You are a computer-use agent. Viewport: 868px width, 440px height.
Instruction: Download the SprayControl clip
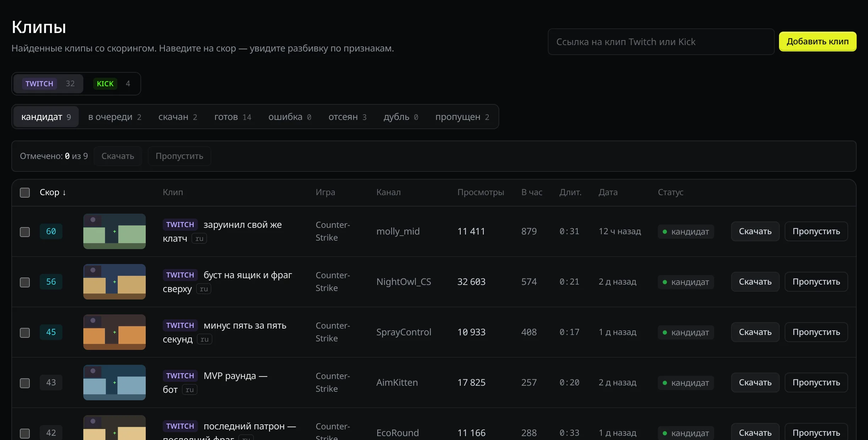click(755, 332)
